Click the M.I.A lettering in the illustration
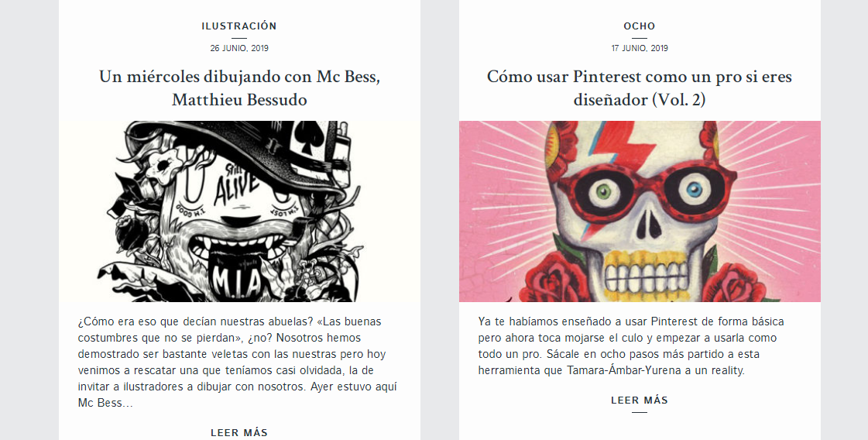This screenshot has height=440, width=868. coord(236,282)
